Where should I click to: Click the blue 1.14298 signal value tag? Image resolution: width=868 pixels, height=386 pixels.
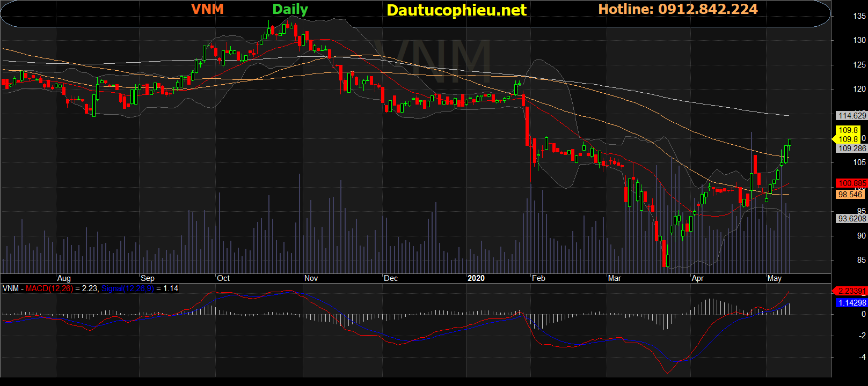852,302
